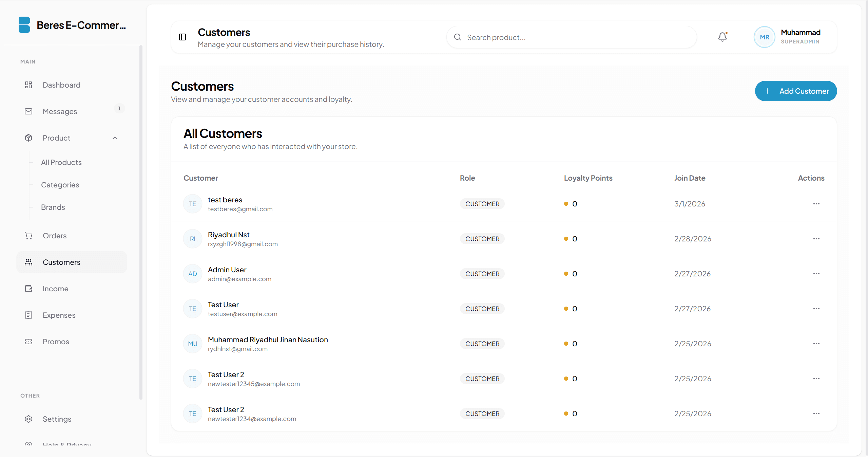The width and height of the screenshot is (868, 457).
Task: Select Customers in sidebar
Action: pos(72,262)
